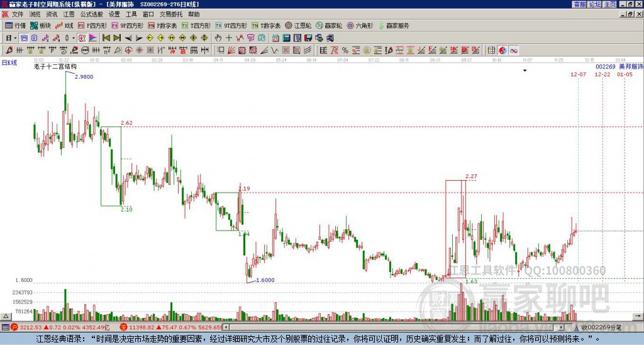This screenshot has height=345, width=644.
Task: Click the 01-05 date marker
Action: coord(625,74)
